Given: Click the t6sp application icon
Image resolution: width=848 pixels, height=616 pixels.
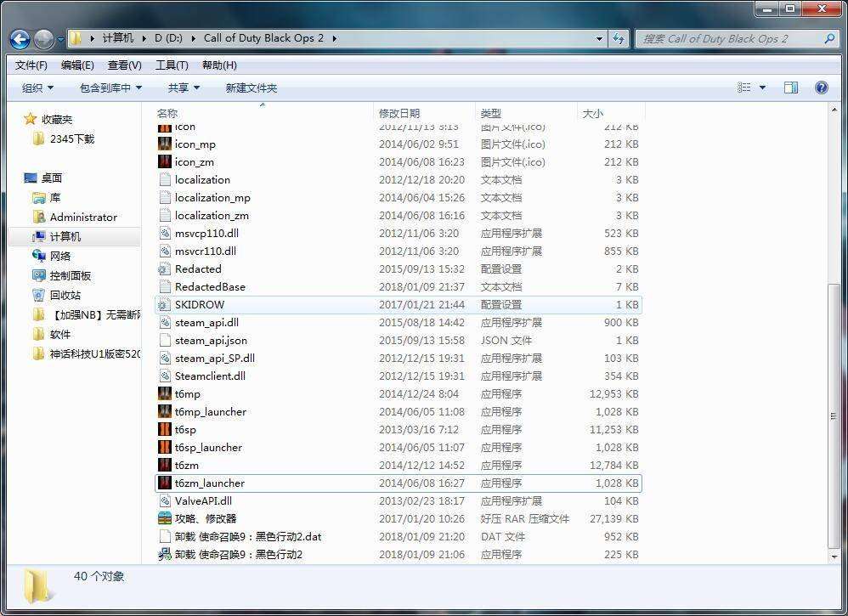Looking at the screenshot, I should pos(164,429).
